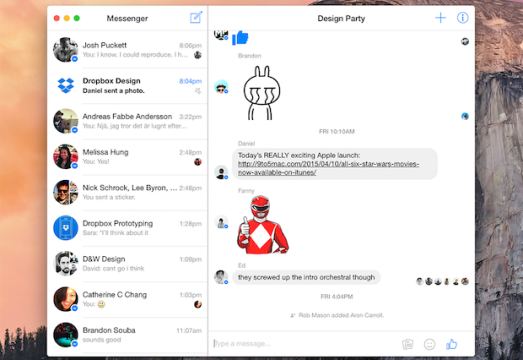The width and height of the screenshot is (523, 360).
Task: Open D&W Design conversation
Action: [127, 264]
